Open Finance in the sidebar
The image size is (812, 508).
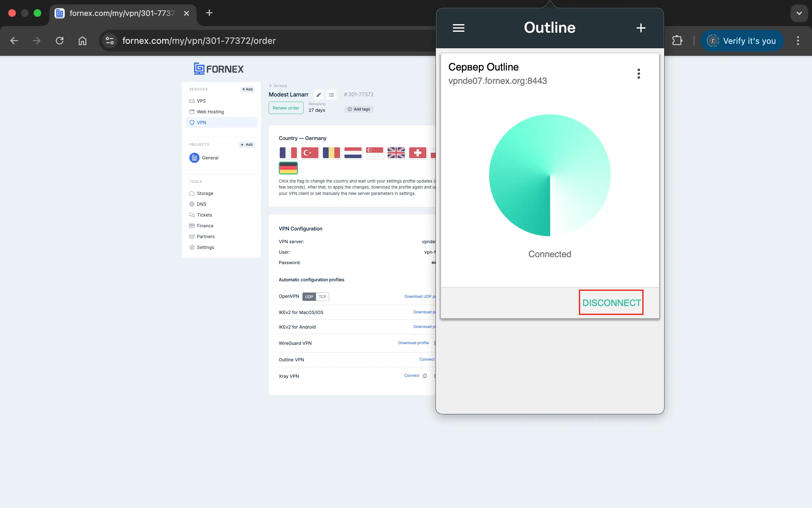pos(201,225)
